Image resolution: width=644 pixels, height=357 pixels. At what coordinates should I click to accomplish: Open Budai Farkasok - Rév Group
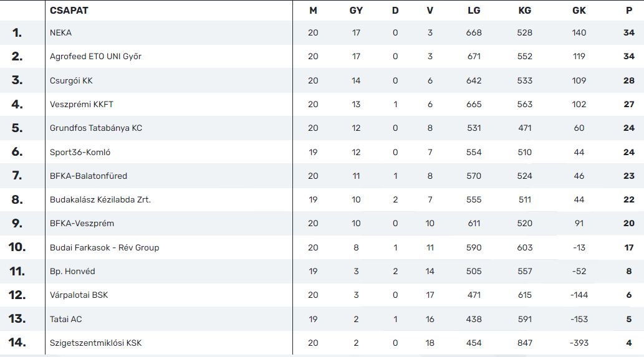tap(104, 247)
